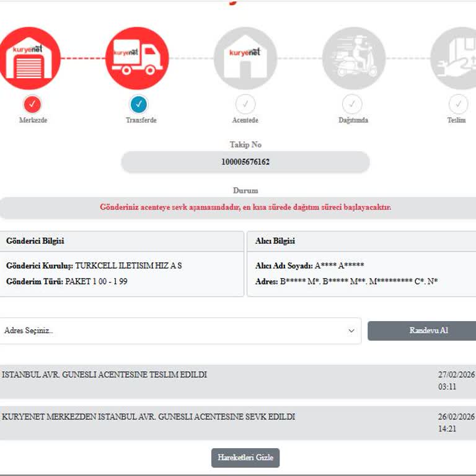The width and height of the screenshot is (476, 476).
Task: Click Gönderim Türü PAKET 1 00 text
Action: [67, 281]
